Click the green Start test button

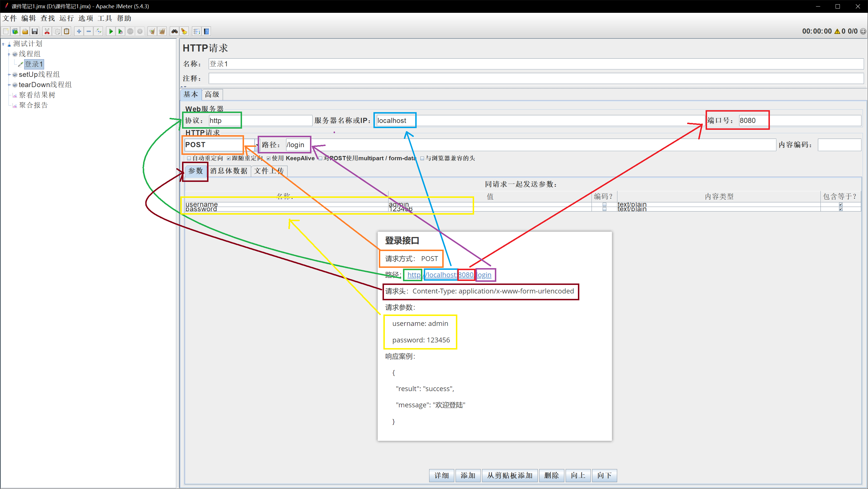pyautogui.click(x=111, y=31)
